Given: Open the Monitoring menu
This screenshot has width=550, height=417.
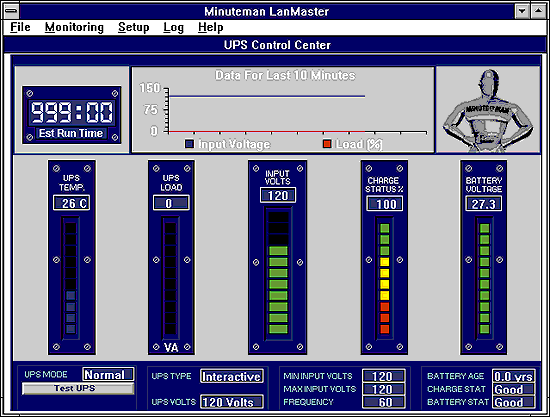Looking at the screenshot, I should (74, 27).
